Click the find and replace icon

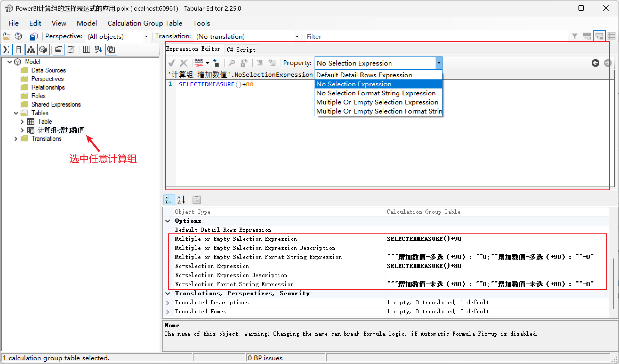click(244, 63)
